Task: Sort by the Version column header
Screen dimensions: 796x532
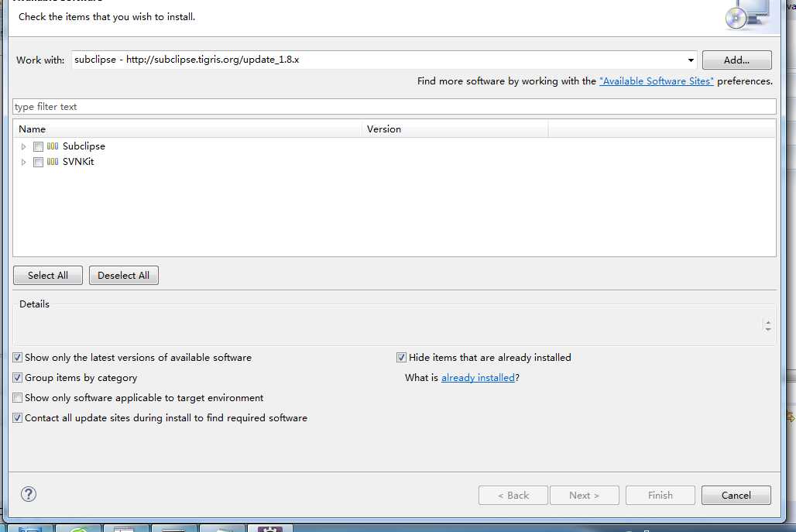Action: click(455, 129)
